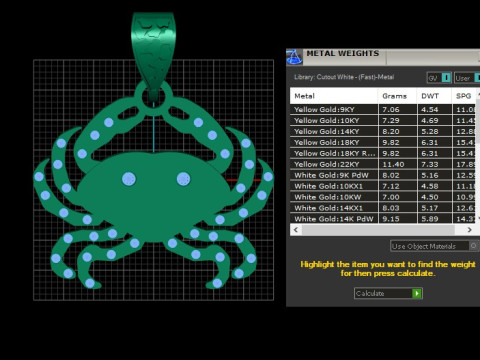Click the 5.89 DWT value

point(429,219)
